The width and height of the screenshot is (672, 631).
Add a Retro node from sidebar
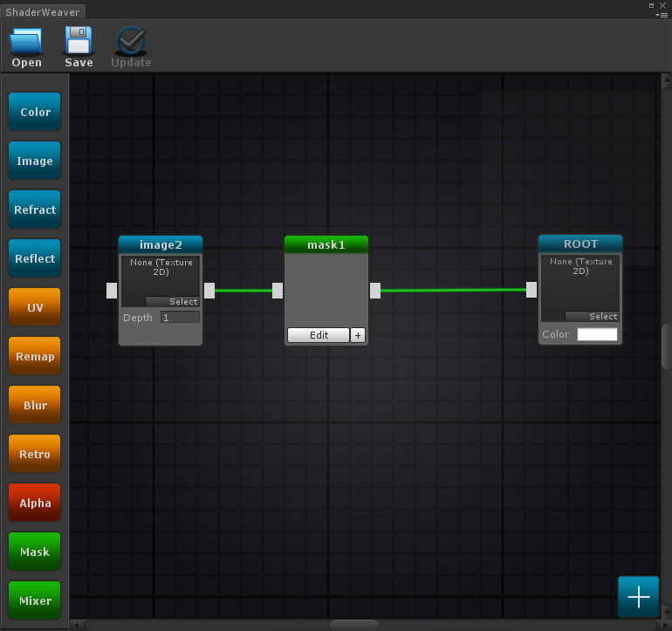pyautogui.click(x=35, y=454)
